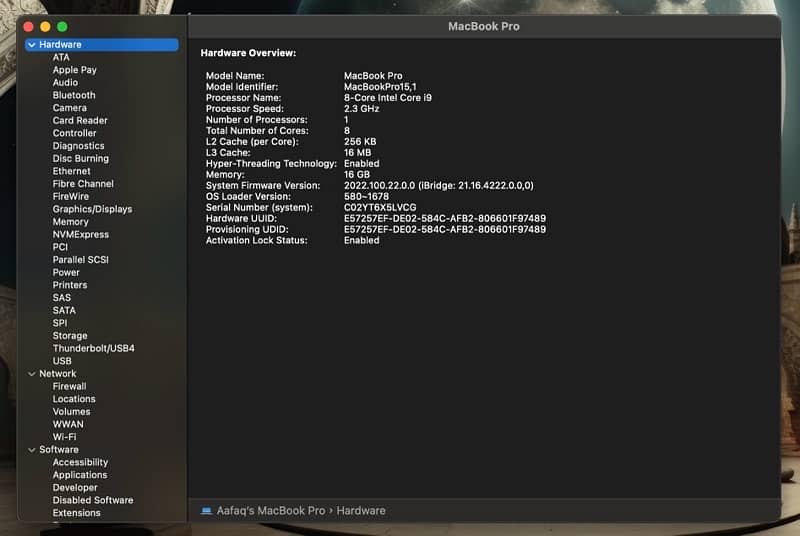This screenshot has width=800, height=536.
Task: Collapse the Hardware section disclosure arrow
Action: (32, 45)
